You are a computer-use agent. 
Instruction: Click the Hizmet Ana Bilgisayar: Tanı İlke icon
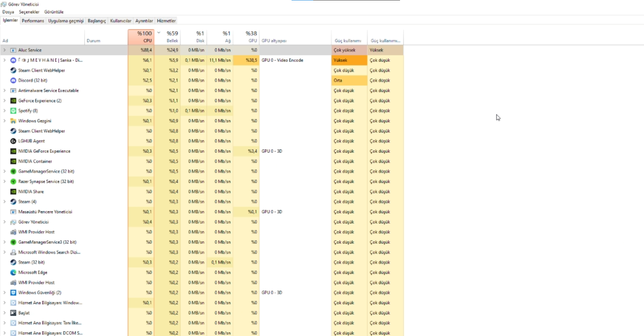coord(13,323)
